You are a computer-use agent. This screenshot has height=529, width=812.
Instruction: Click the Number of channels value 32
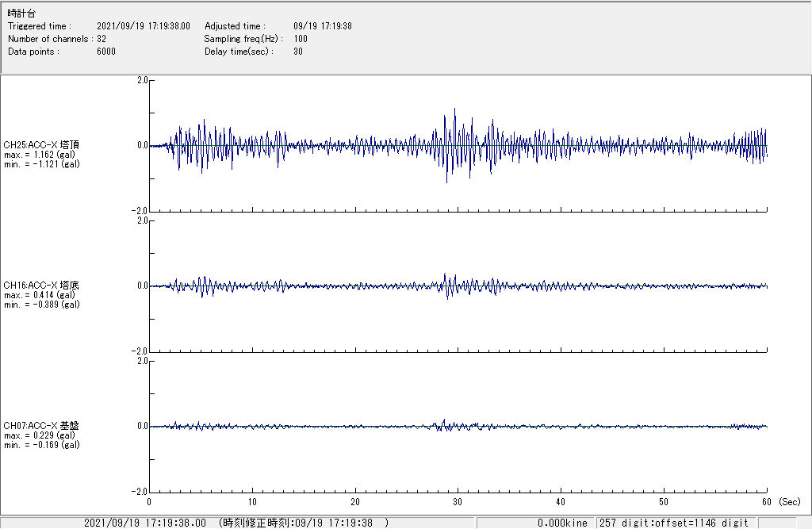(x=101, y=39)
